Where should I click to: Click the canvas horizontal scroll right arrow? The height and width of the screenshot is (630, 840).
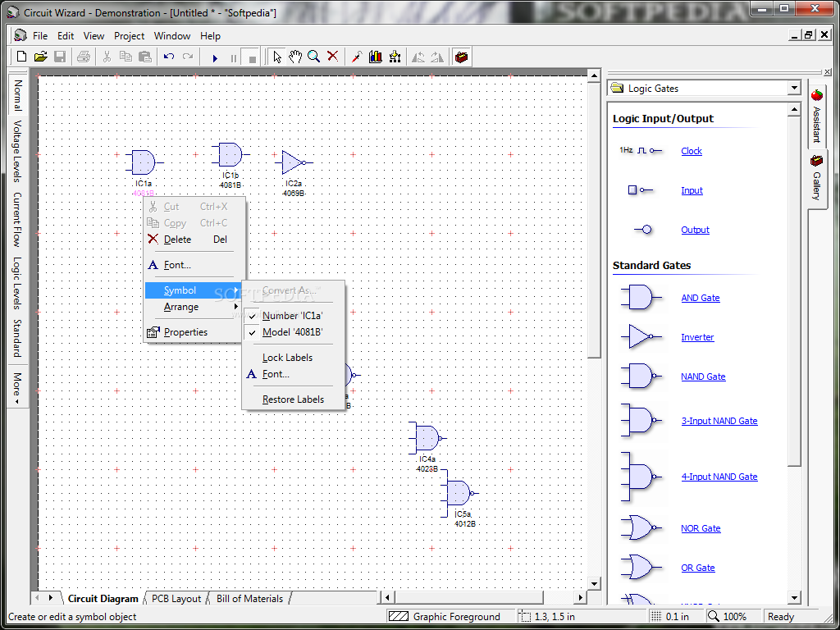tap(580, 597)
